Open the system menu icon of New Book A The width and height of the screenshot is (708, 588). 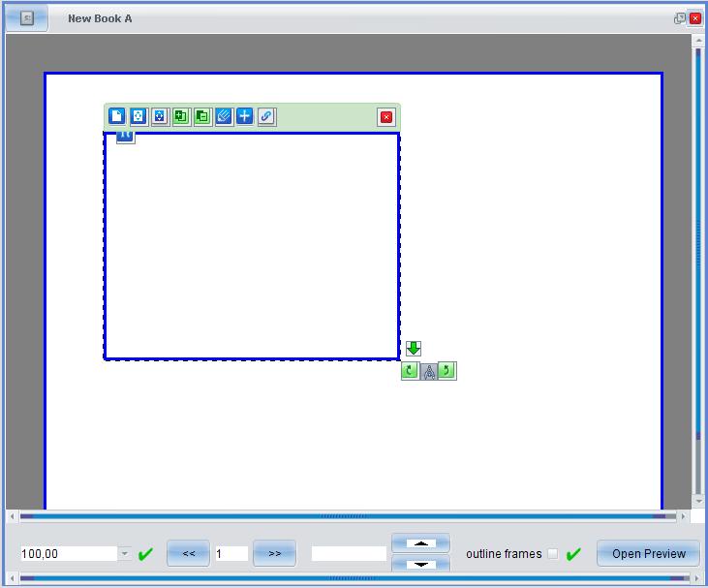[x=27, y=18]
